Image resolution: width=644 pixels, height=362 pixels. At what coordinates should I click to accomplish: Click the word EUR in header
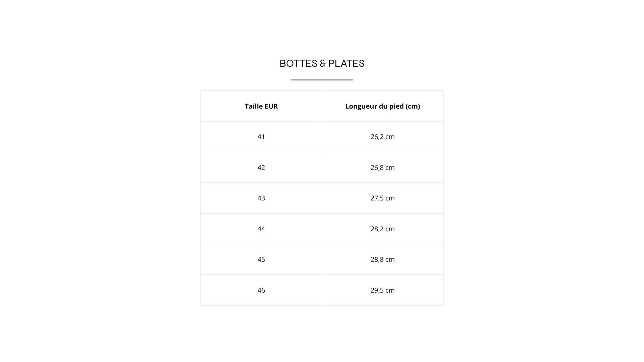click(x=271, y=106)
